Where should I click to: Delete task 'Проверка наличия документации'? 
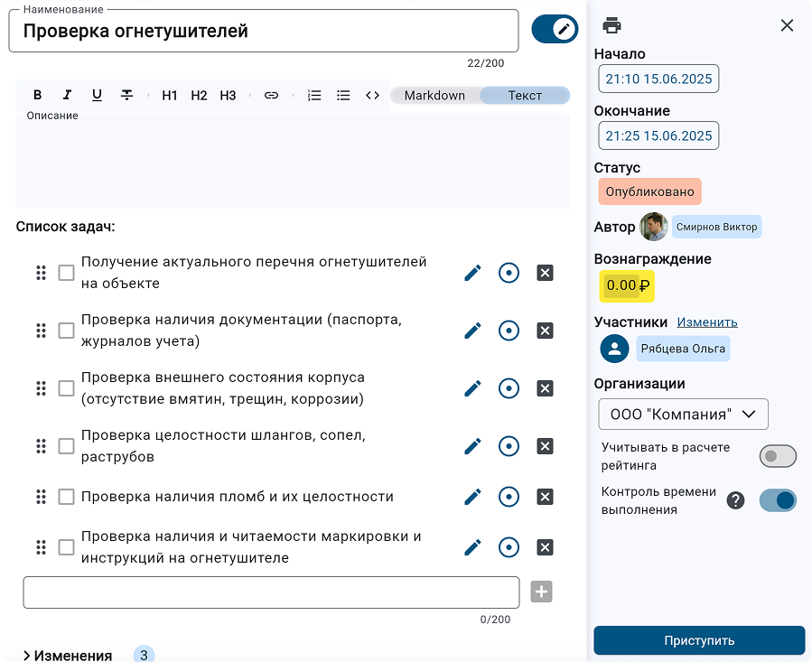(x=545, y=331)
